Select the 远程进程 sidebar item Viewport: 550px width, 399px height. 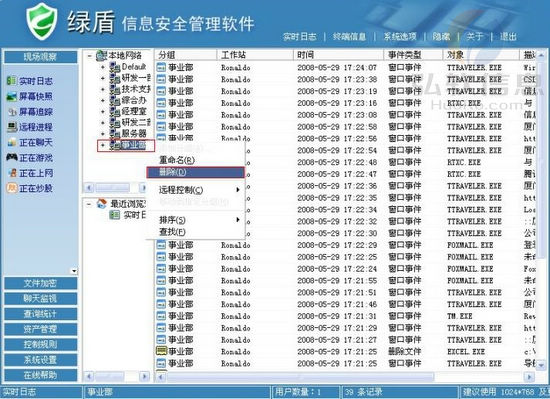point(30,127)
